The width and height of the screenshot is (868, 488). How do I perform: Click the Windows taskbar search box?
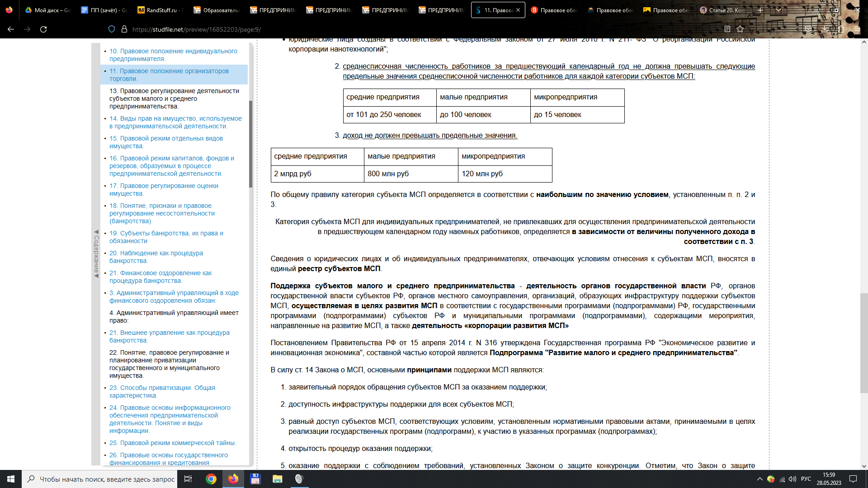coord(99,479)
